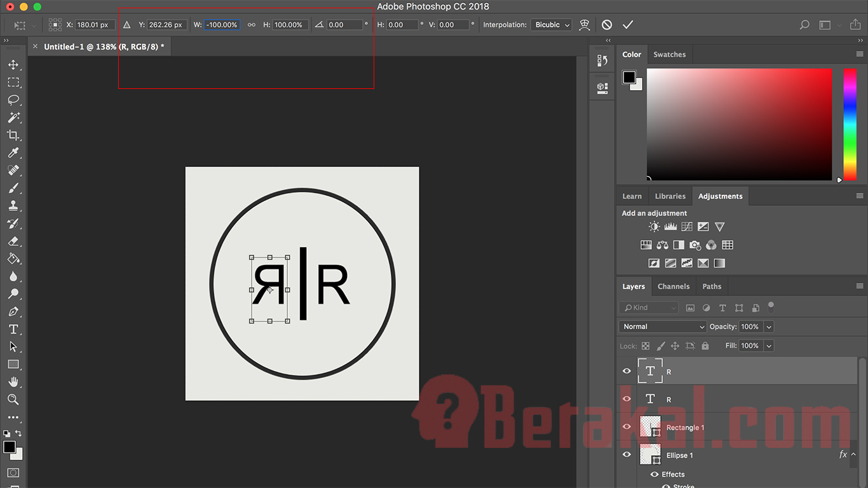The height and width of the screenshot is (488, 868).
Task: Select the Zoom tool
Action: click(x=14, y=400)
